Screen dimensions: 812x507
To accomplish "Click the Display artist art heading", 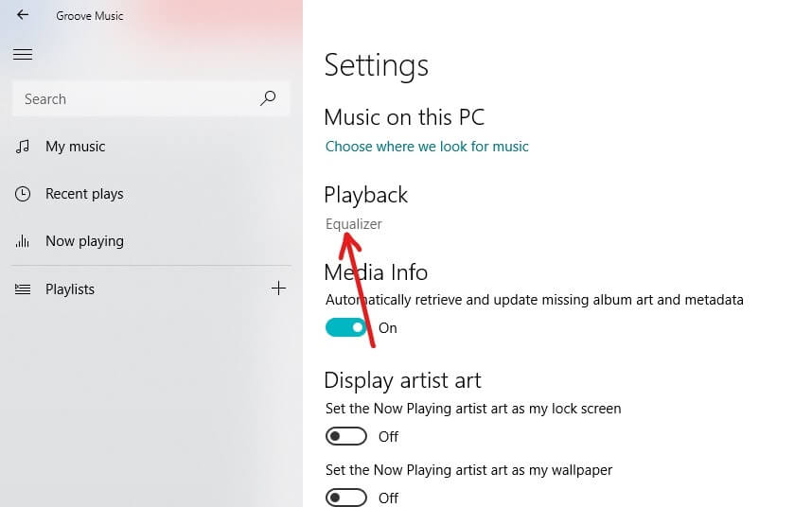I will point(402,381).
